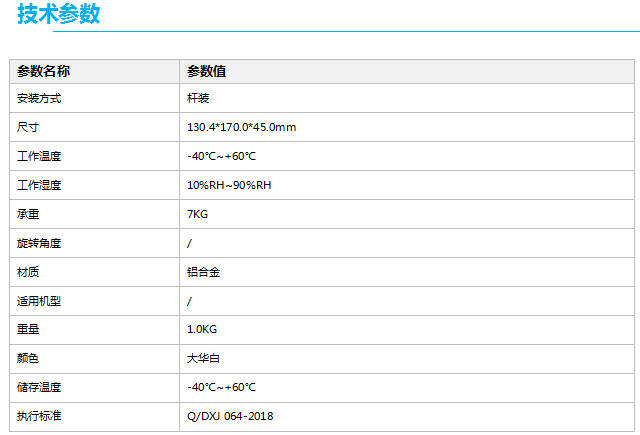640x435 pixels.
Task: Click the 执行标准 row label
Action: (x=40, y=416)
